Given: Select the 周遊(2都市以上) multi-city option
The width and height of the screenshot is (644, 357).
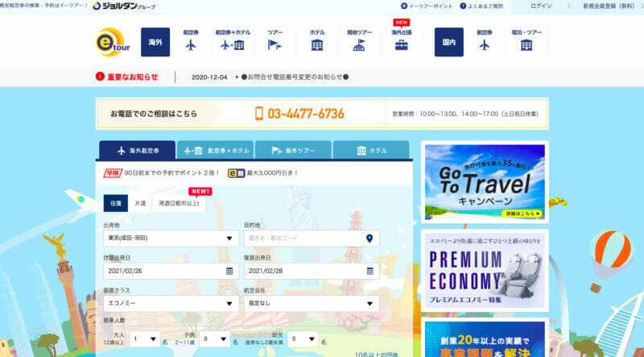Looking at the screenshot, I should [x=179, y=203].
